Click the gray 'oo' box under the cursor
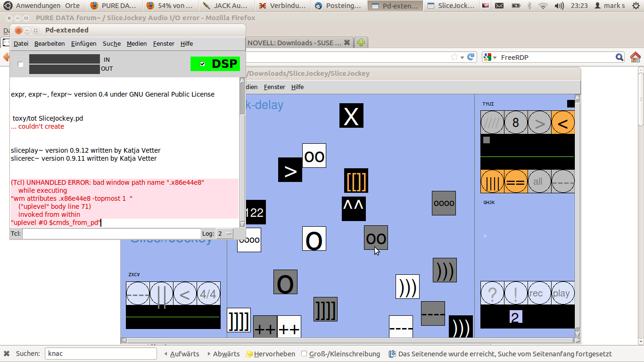This screenshot has height=362, width=644. (376, 238)
